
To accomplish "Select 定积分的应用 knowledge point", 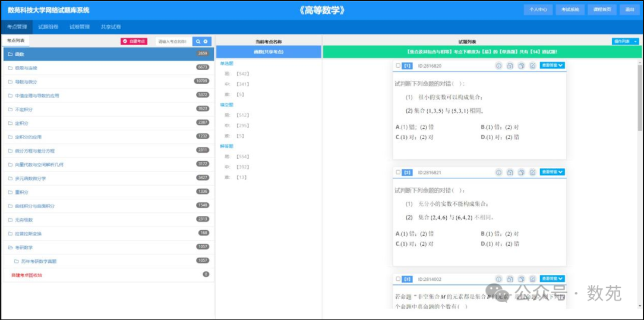I will pos(109,137).
